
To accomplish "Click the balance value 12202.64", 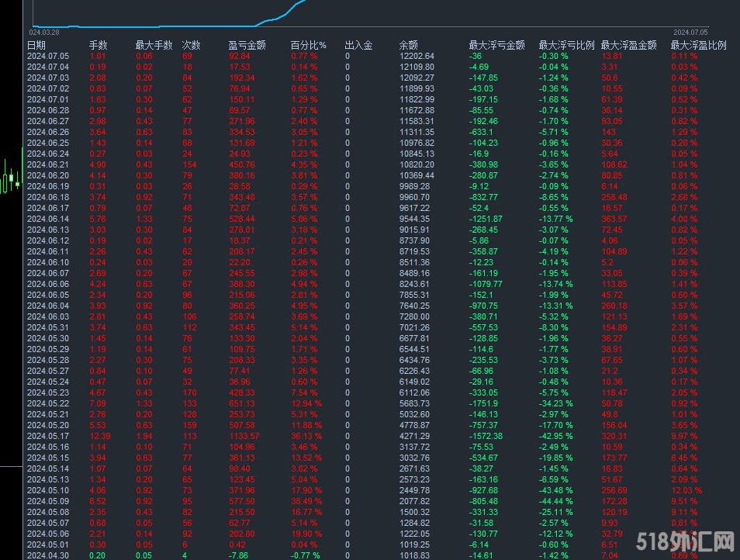I will (x=417, y=56).
